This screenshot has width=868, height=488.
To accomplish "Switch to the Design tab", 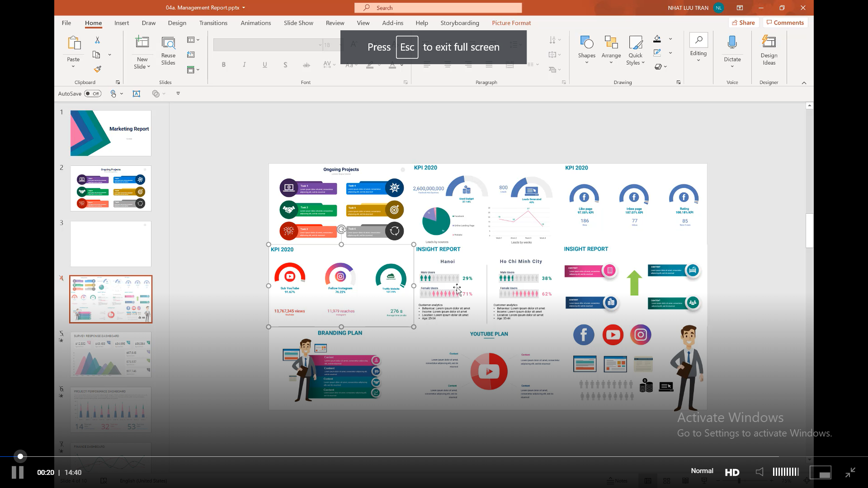I will pyautogui.click(x=177, y=23).
